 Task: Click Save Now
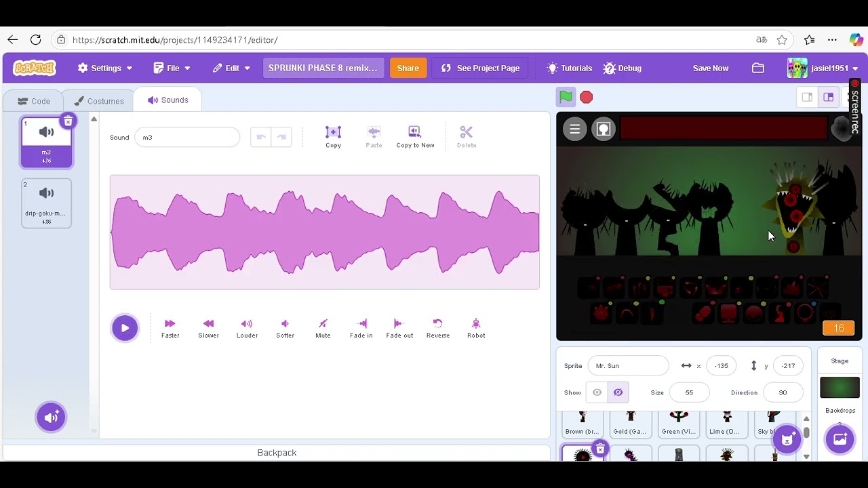711,68
